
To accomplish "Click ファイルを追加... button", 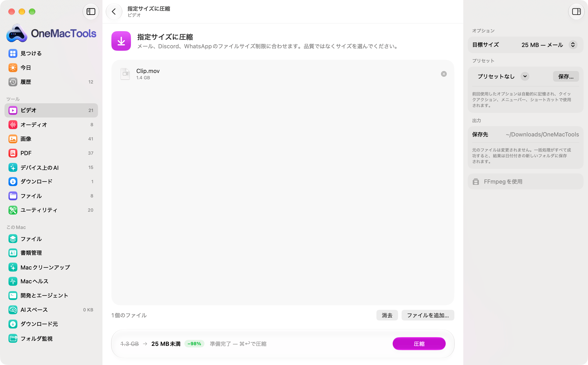I will click(x=428, y=315).
